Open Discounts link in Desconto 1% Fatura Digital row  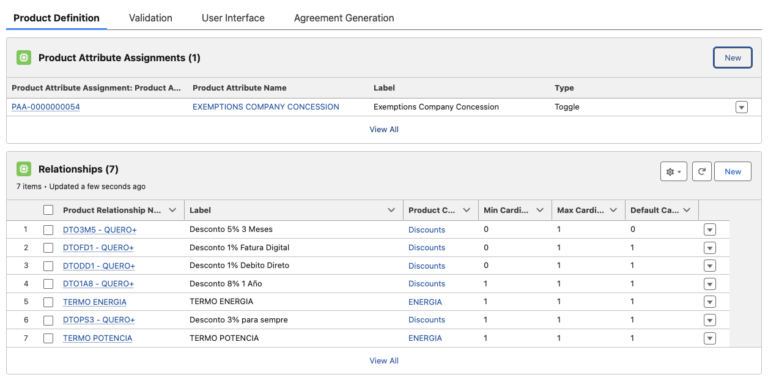tap(427, 248)
